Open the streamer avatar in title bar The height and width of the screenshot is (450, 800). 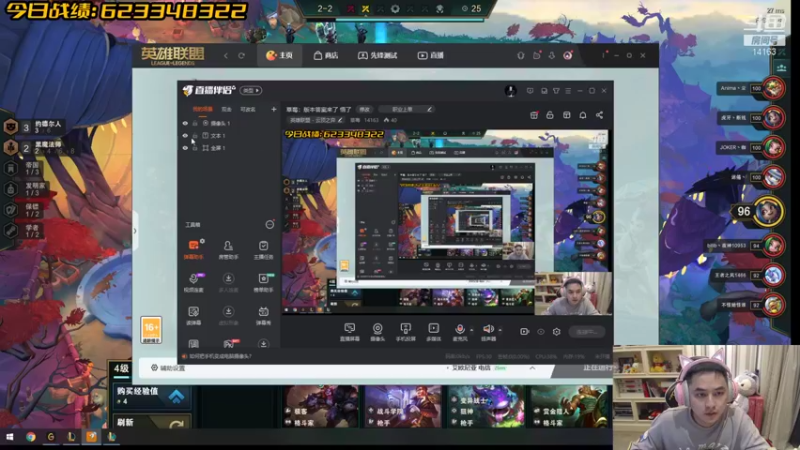click(510, 91)
